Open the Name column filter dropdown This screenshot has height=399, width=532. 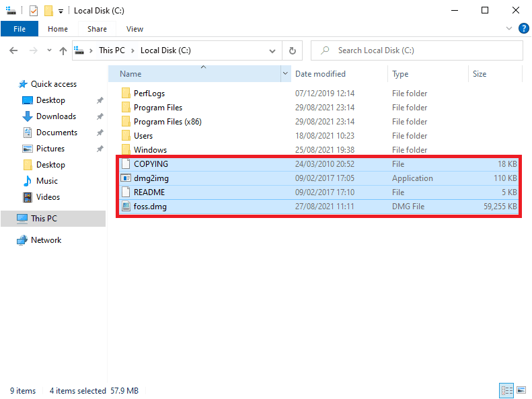(x=286, y=73)
